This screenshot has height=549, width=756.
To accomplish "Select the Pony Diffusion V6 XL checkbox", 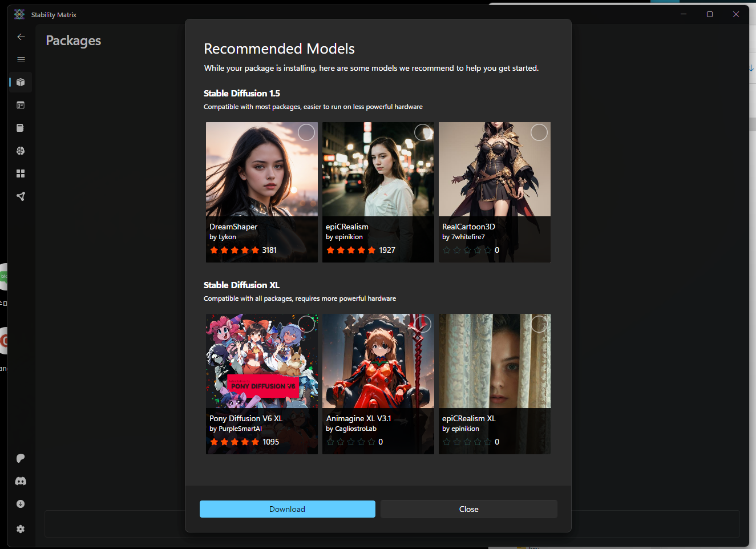I will tap(306, 324).
